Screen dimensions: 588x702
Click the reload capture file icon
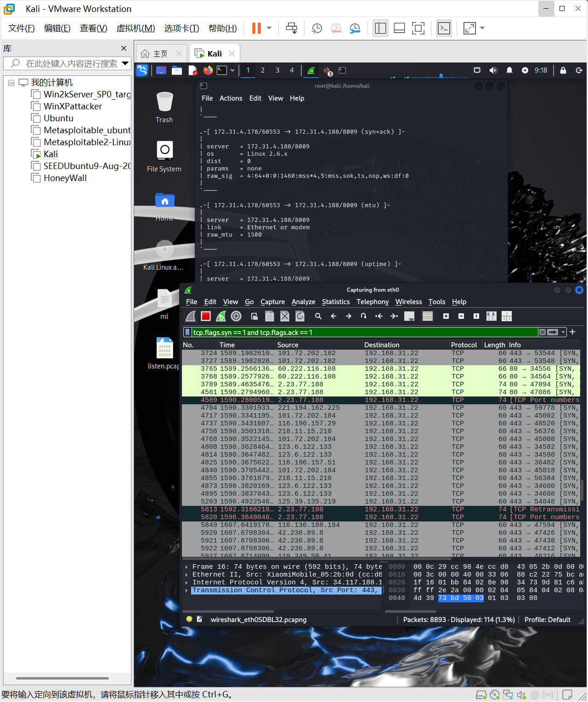pos(300,316)
